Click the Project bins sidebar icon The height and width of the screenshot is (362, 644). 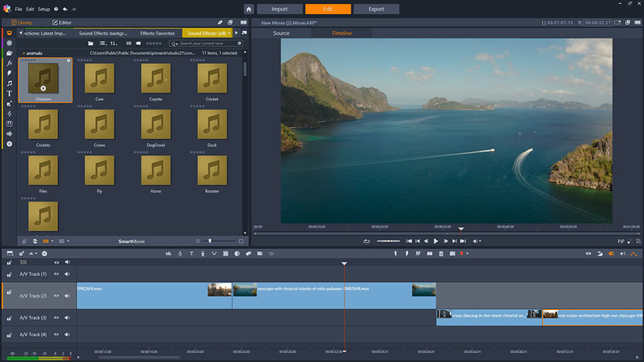pos(9,53)
